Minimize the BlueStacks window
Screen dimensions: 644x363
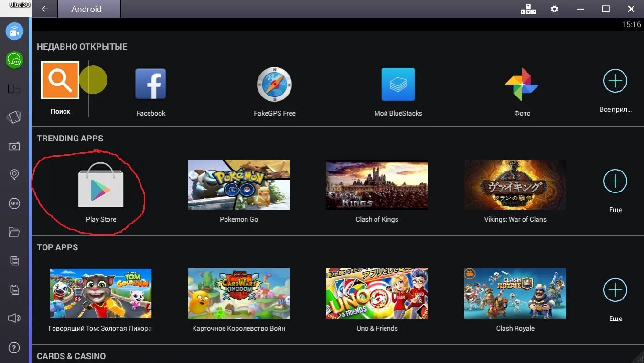(x=580, y=9)
